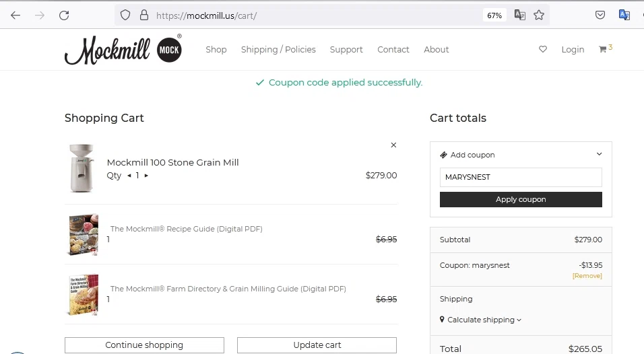Click the coupon applied success message
The height and width of the screenshot is (354, 644).
pyautogui.click(x=340, y=83)
